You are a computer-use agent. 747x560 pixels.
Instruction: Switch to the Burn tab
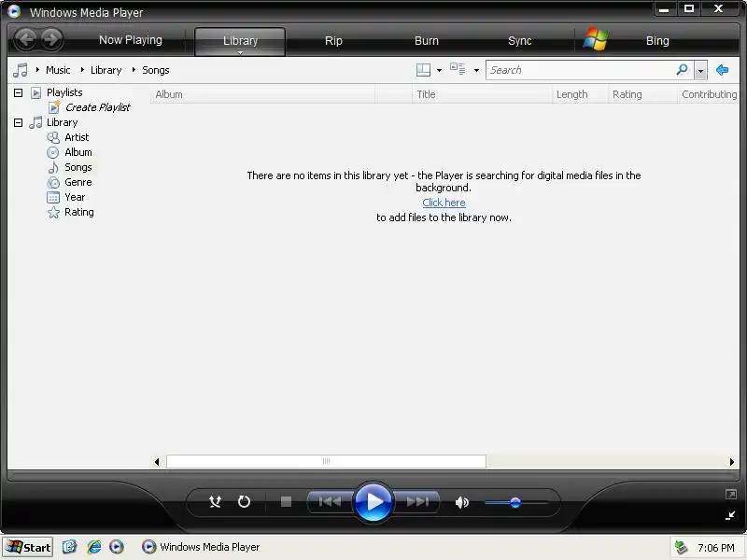427,40
